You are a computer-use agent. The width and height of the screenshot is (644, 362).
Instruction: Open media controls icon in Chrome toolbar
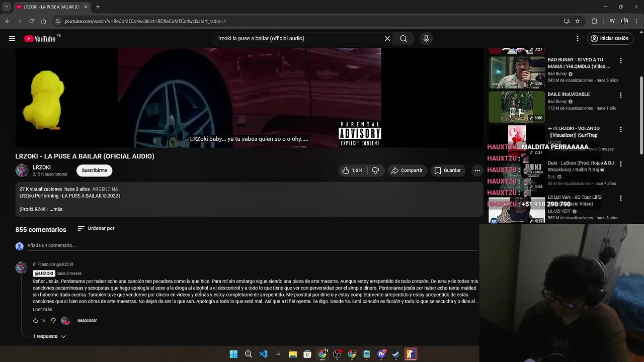[612, 21]
